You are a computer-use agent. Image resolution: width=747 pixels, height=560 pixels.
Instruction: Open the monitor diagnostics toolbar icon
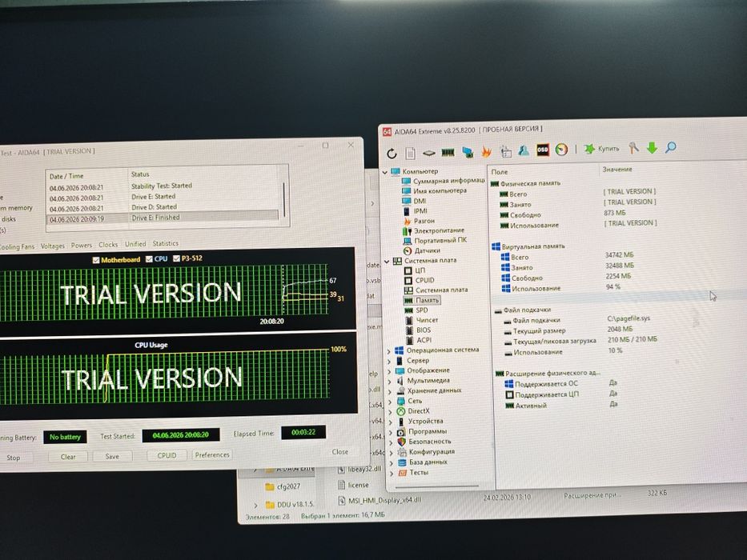[468, 152]
